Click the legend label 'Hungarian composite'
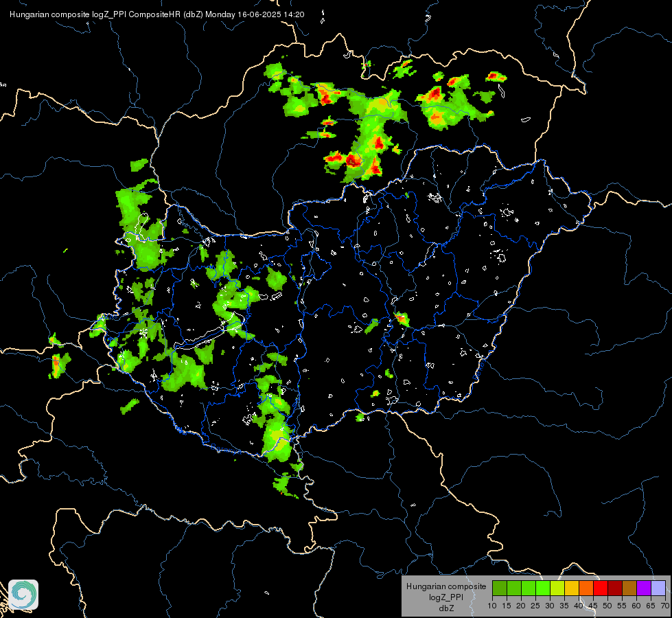This screenshot has width=672, height=618. [446, 586]
